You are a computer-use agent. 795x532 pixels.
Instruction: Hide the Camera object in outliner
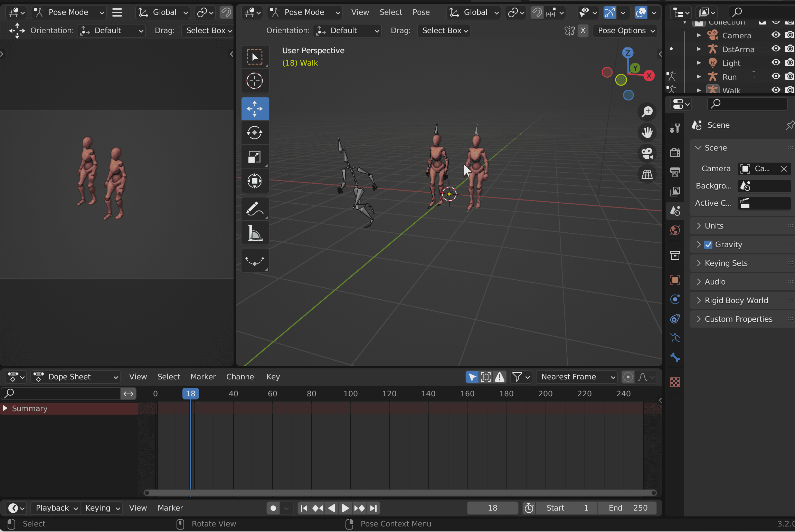[776, 35]
